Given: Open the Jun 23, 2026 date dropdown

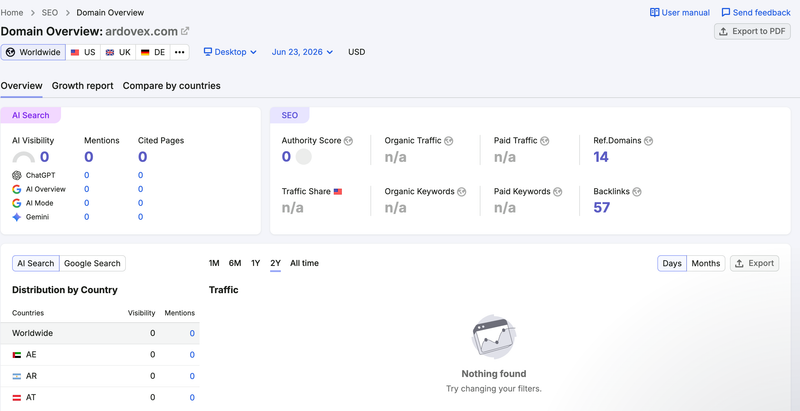Looking at the screenshot, I should click(x=303, y=52).
